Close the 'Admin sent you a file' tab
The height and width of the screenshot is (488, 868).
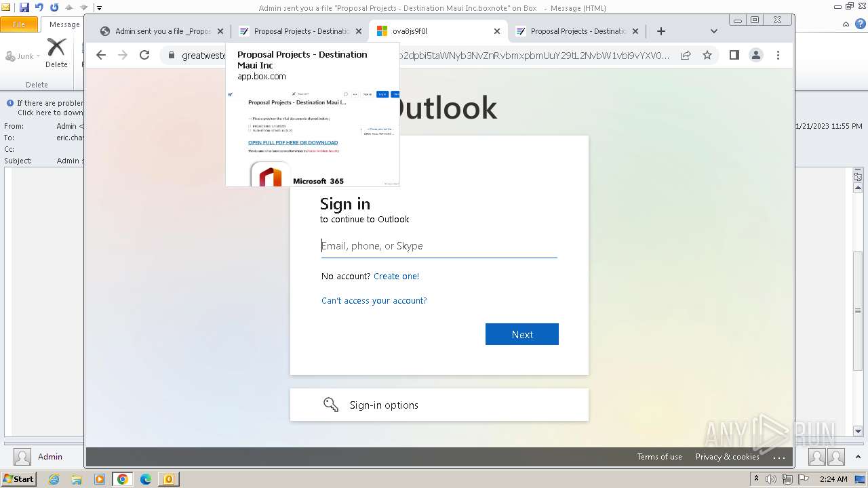220,31
